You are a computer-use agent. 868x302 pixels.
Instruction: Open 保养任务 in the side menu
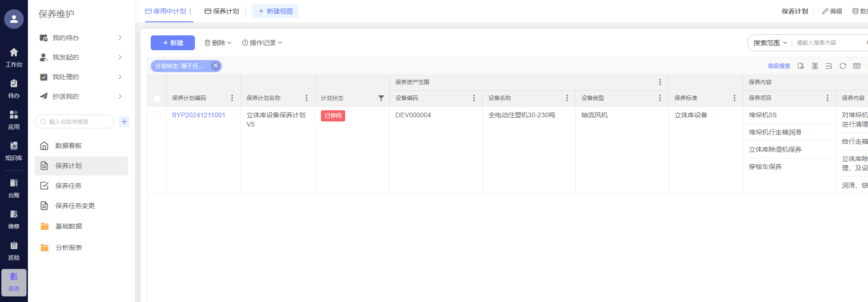point(68,186)
